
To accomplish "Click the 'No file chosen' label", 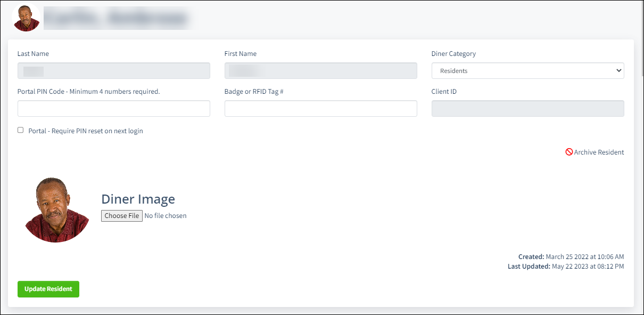I will point(165,215).
